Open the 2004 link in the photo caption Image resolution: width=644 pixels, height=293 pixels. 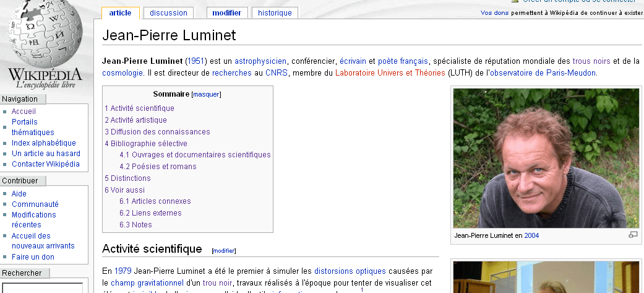pyautogui.click(x=531, y=236)
